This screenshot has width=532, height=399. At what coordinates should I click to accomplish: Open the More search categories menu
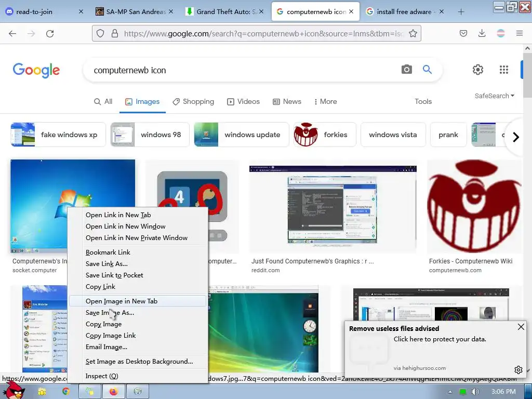pyautogui.click(x=325, y=101)
